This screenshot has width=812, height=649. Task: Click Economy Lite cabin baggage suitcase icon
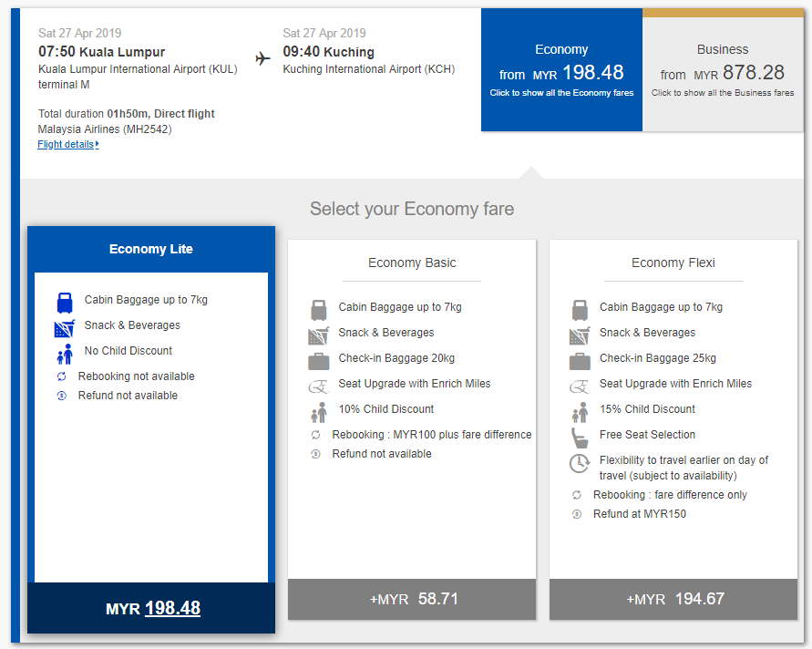64,302
